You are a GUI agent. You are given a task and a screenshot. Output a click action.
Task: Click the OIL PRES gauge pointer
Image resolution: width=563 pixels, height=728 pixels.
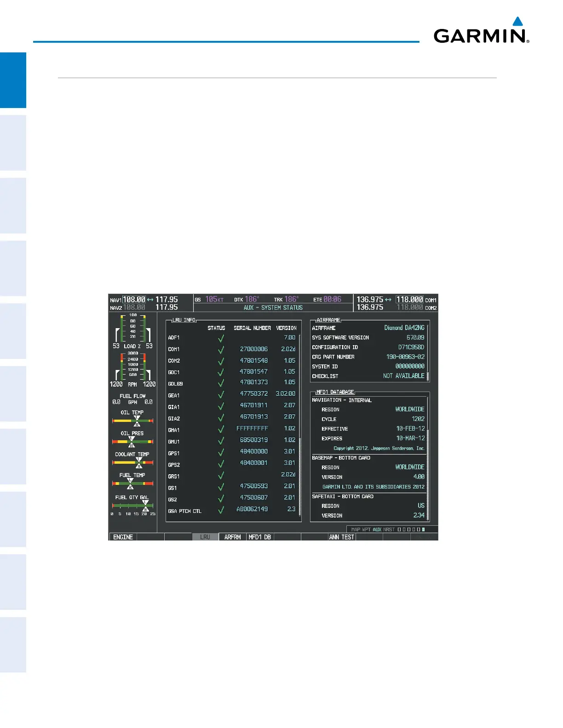click(x=132, y=442)
